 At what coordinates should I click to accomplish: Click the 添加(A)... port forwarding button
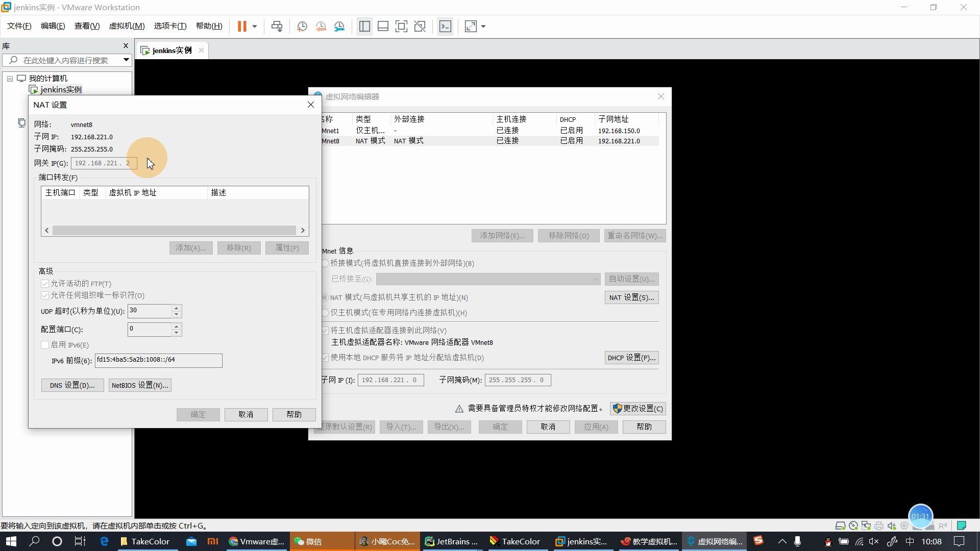[191, 248]
